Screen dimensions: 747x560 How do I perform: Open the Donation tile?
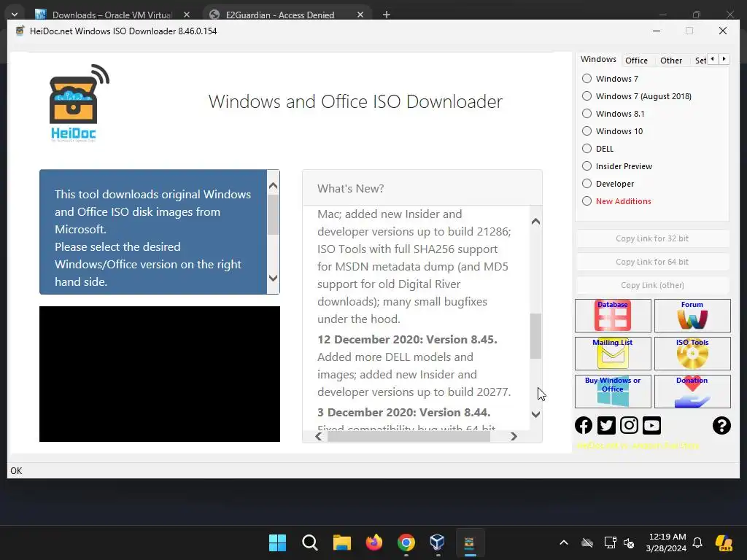point(692,392)
